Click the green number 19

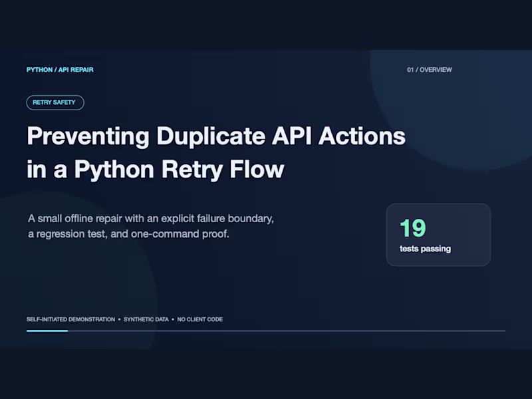pos(412,228)
